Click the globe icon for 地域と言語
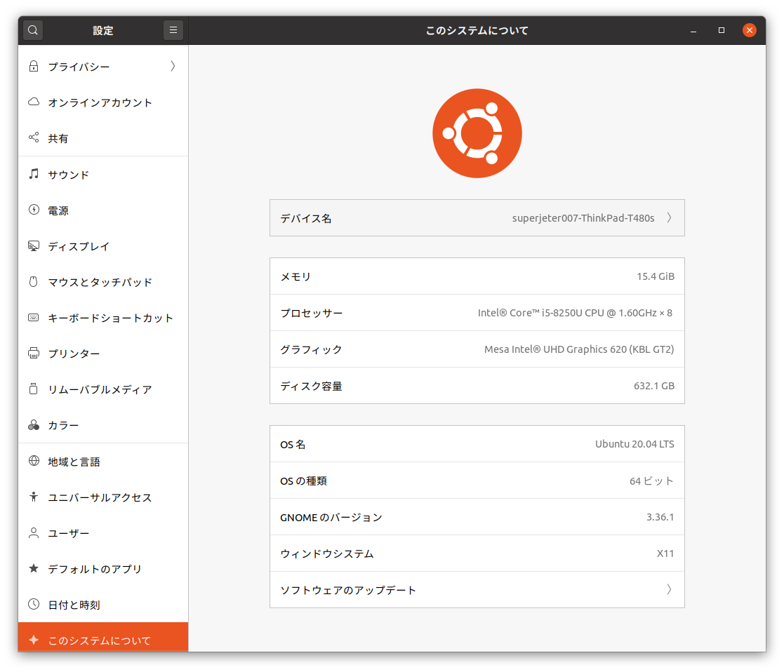 [34, 461]
